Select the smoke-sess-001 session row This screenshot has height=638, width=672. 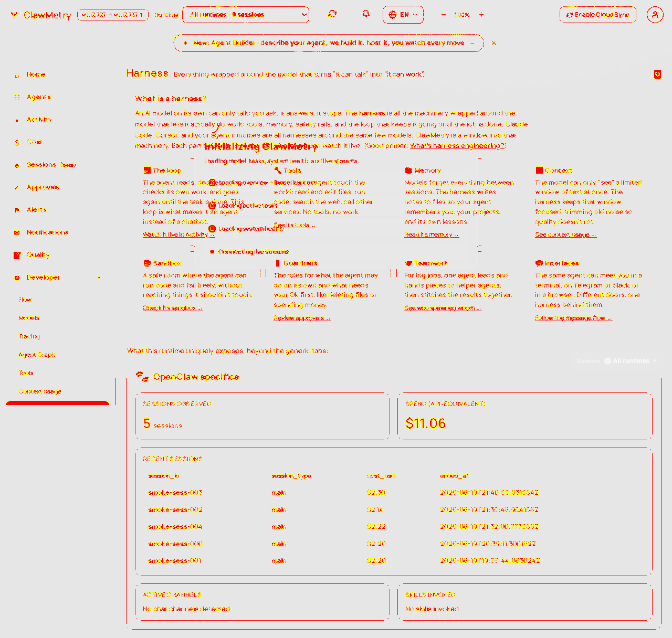tap(394, 561)
